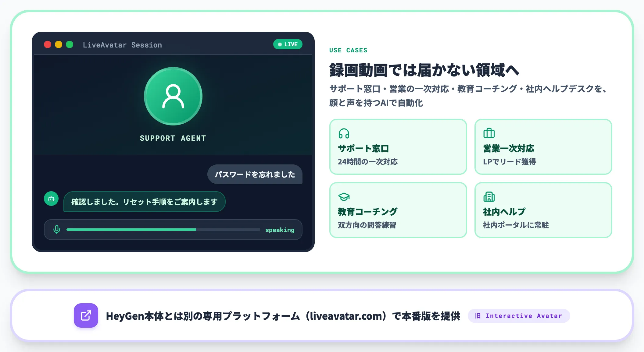Click the bot icon beside the reply bubble
The width and height of the screenshot is (644, 352).
[x=51, y=199]
